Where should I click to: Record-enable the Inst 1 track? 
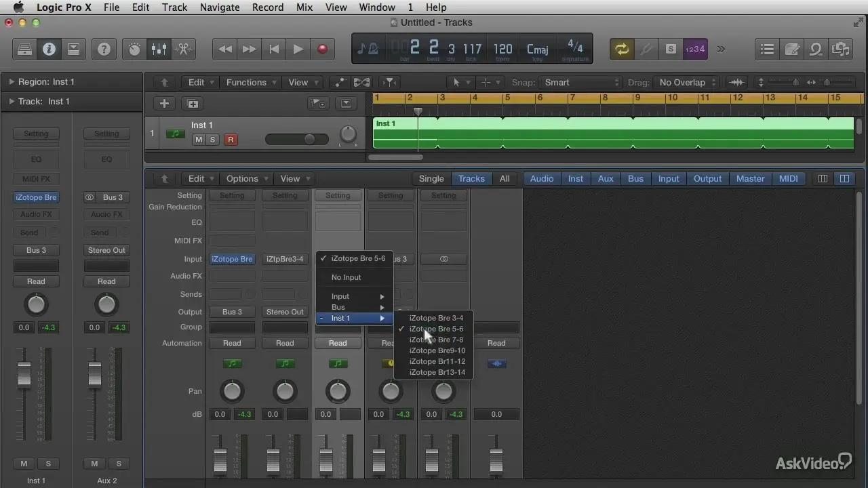pyautogui.click(x=231, y=140)
